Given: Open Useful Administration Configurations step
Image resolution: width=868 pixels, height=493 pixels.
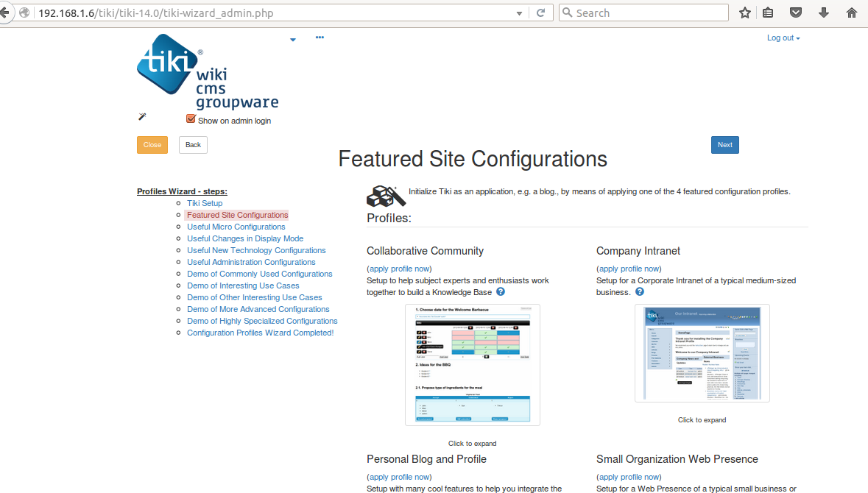Looking at the screenshot, I should [x=251, y=262].
